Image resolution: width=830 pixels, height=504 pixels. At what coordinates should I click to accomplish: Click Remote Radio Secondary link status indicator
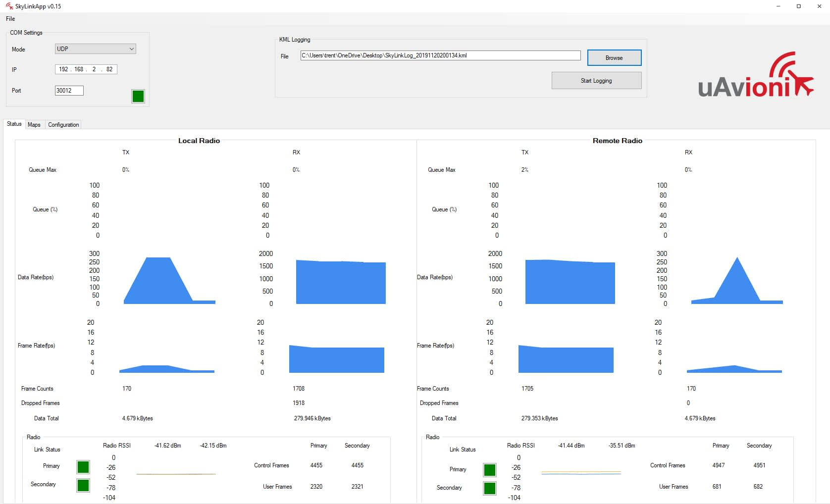click(490, 488)
